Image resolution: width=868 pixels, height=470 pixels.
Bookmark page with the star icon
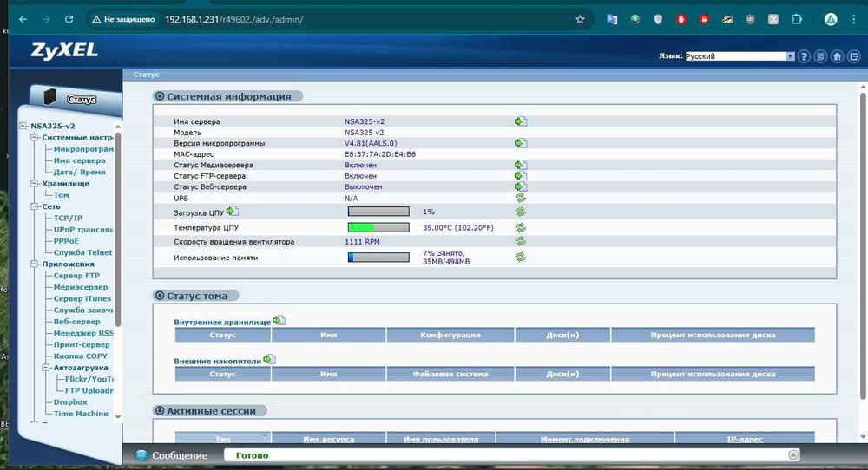pos(580,18)
